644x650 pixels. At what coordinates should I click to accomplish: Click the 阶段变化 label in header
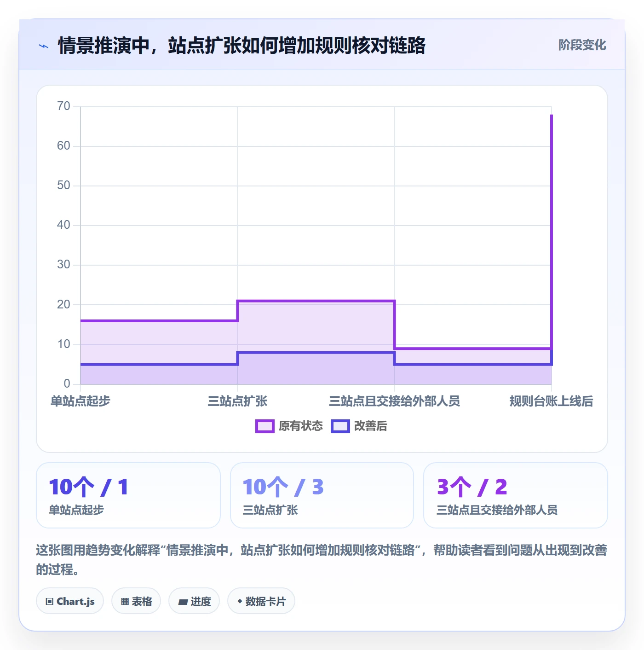tap(582, 45)
